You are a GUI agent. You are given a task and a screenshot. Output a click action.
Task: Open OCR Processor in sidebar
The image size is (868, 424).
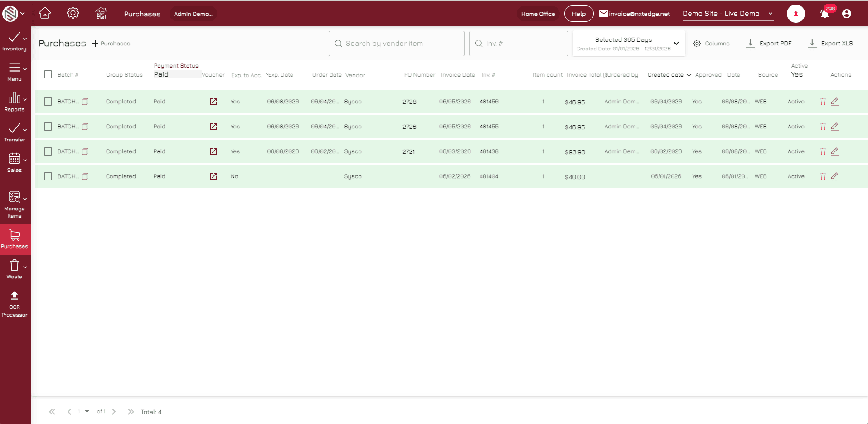point(15,304)
